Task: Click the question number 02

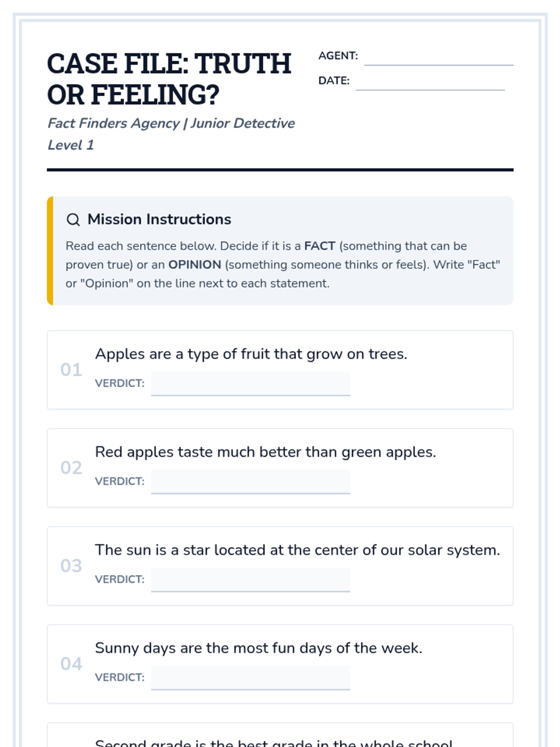Action: [x=71, y=468]
